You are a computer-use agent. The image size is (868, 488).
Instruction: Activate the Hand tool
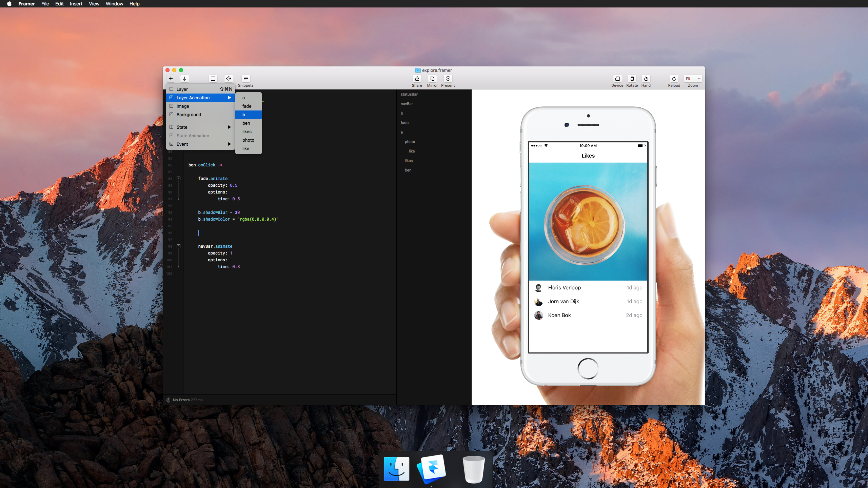[646, 79]
